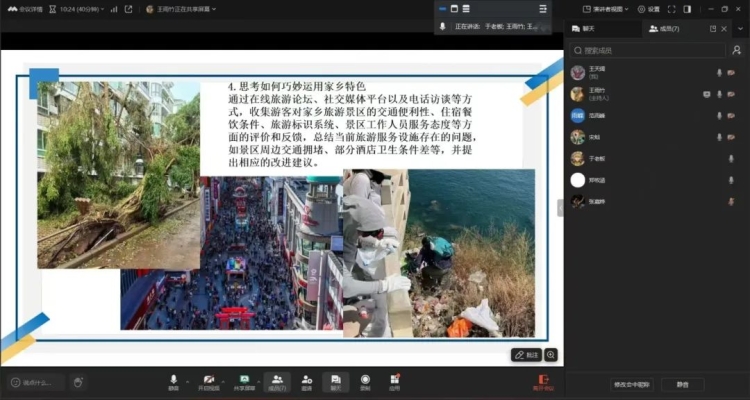Toggle the camera video button
The height and width of the screenshot is (400, 750).
coord(208,380)
